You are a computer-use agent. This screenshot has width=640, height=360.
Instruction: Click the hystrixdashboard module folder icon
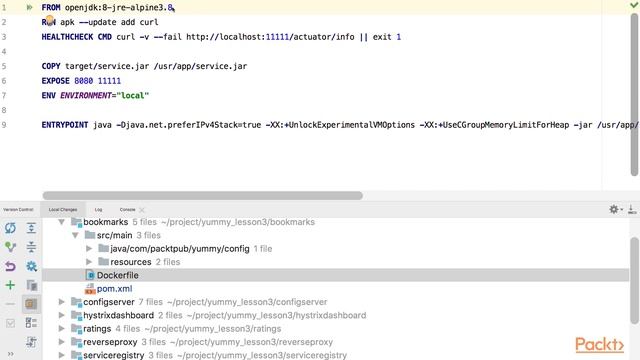[76, 316]
